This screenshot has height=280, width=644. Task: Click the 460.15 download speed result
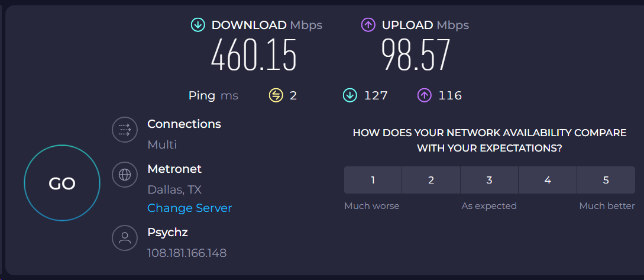click(x=254, y=55)
